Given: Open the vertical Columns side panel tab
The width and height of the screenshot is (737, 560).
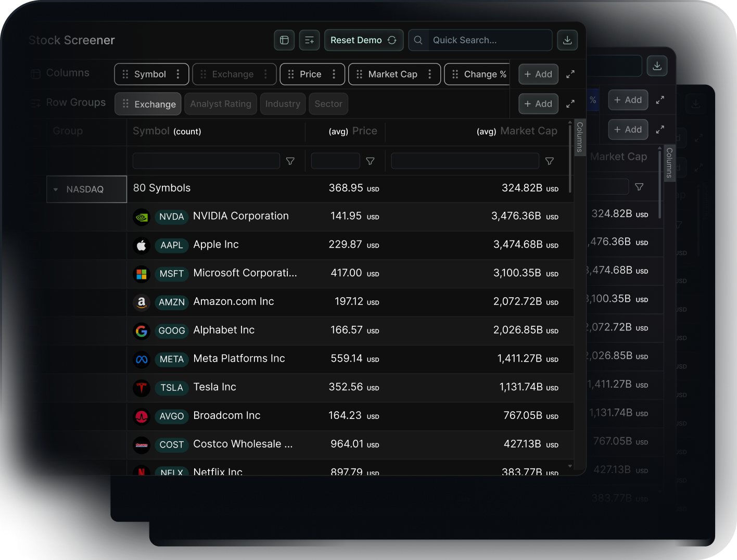Looking at the screenshot, I should pos(579,137).
